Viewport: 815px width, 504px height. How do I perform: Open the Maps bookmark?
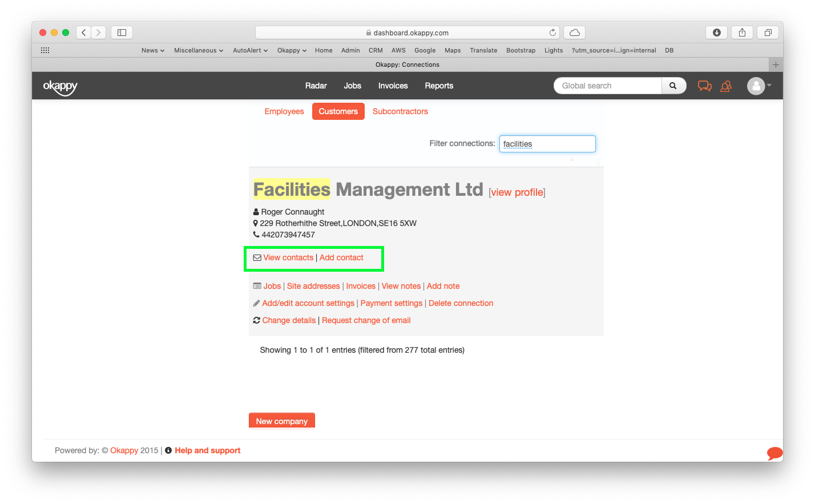click(x=453, y=50)
